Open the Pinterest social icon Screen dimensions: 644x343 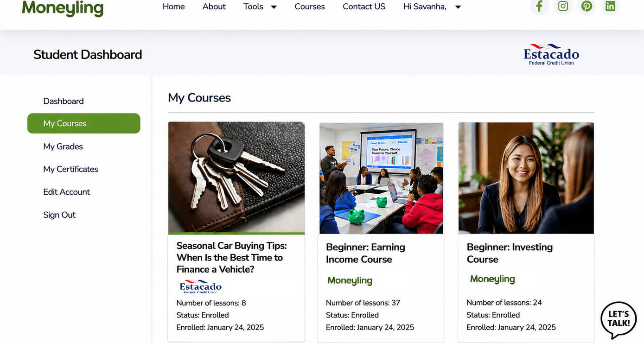click(587, 6)
